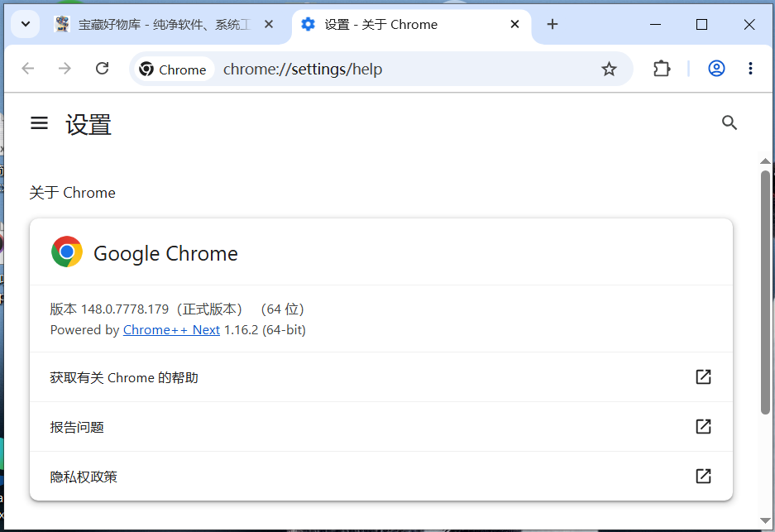Viewport: 775px width, 532px height.
Task: Click the Google Chrome product name text
Action: [x=165, y=253]
